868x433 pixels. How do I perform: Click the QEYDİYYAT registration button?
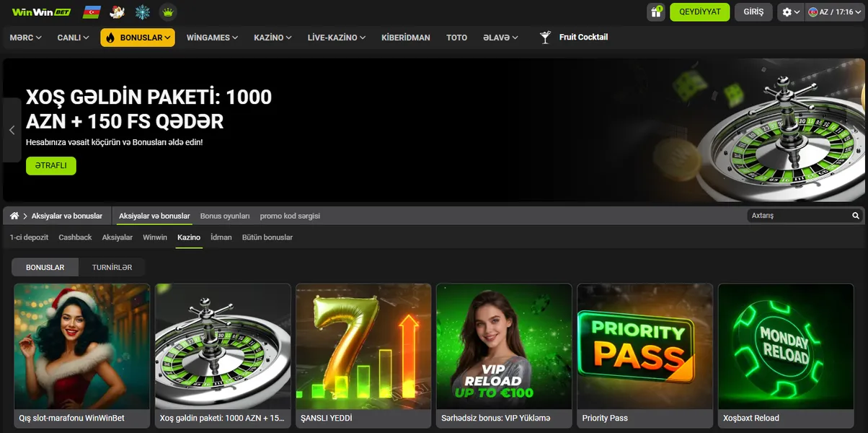(x=699, y=12)
